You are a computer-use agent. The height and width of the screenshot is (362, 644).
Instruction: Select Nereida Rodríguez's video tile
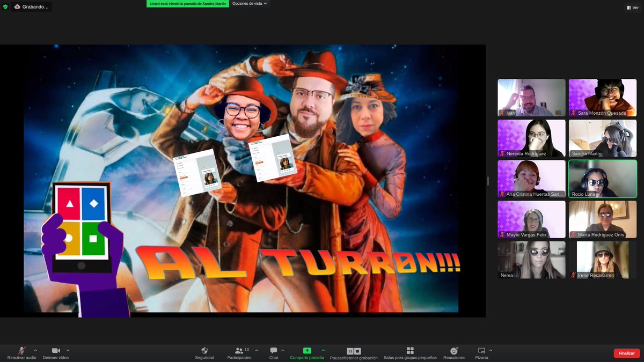click(531, 138)
